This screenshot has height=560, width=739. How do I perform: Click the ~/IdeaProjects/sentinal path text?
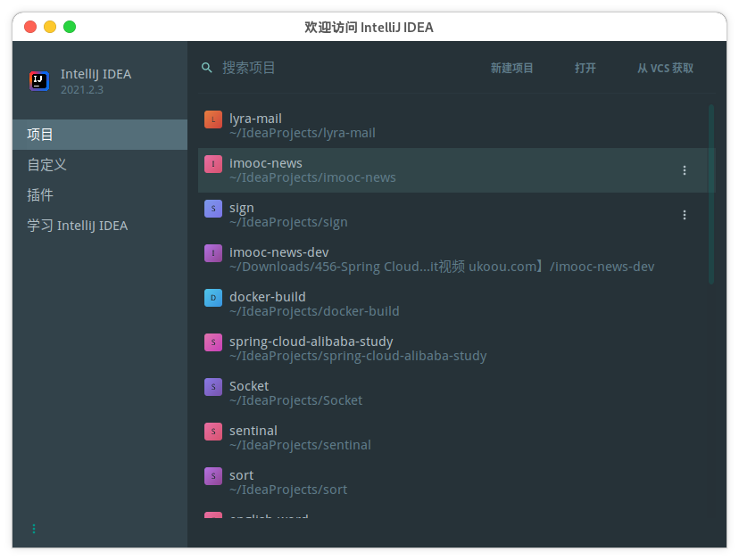(x=300, y=446)
